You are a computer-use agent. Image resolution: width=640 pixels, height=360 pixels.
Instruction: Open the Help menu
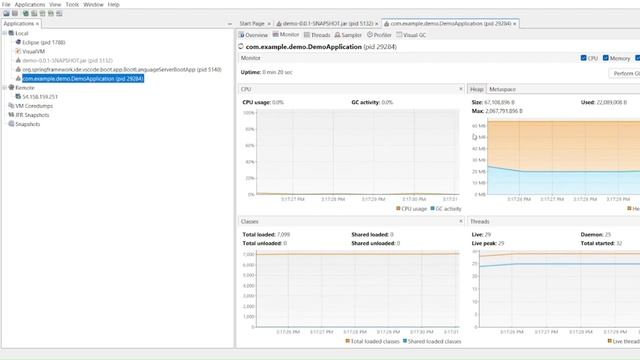point(113,4)
